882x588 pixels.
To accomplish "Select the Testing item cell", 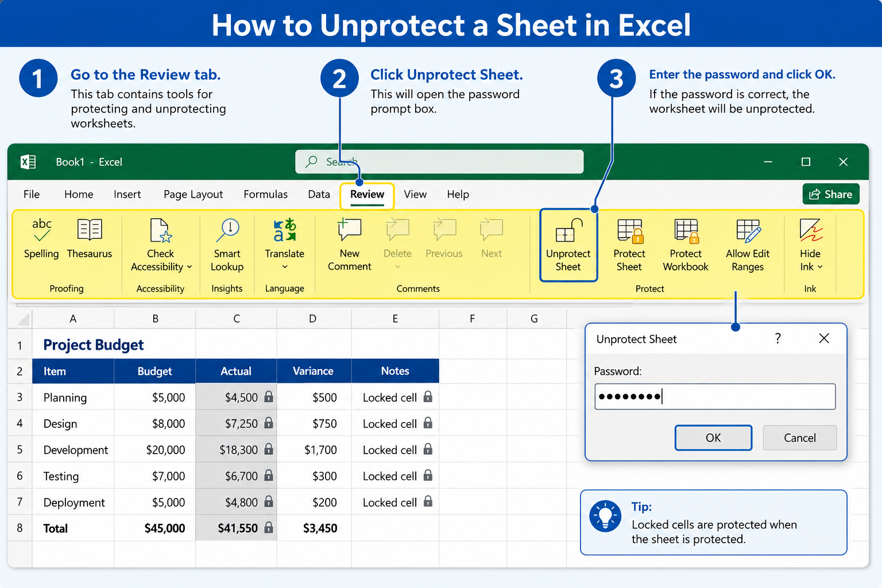I will 73,476.
